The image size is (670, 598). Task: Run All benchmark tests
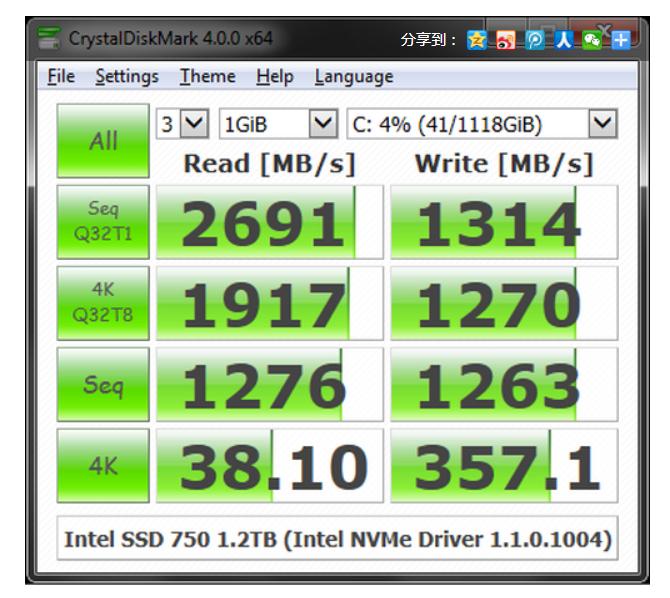[103, 141]
